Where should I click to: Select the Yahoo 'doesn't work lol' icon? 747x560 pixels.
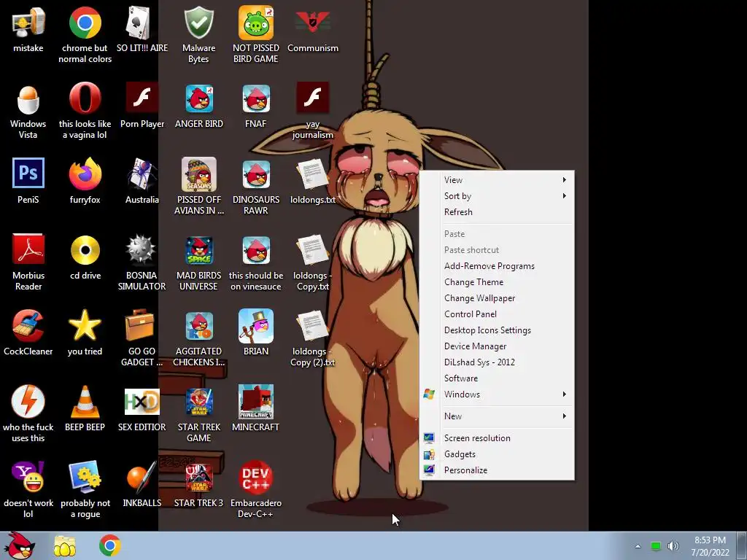pyautogui.click(x=28, y=477)
